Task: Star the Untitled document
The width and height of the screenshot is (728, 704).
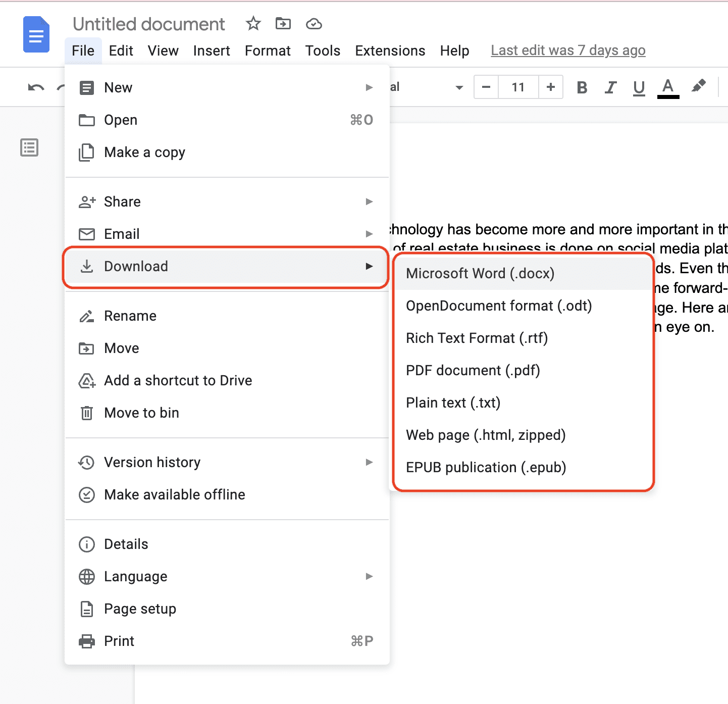Action: 253,23
